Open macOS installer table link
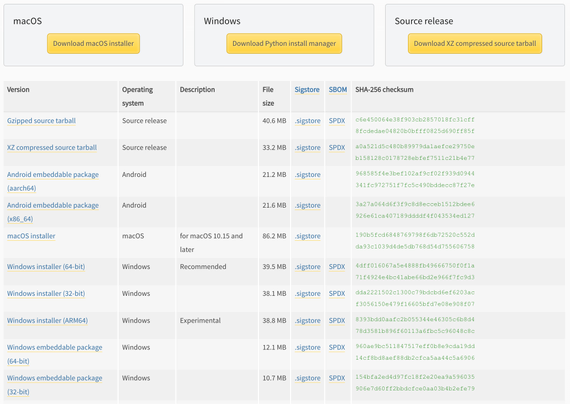Image resolution: width=570 pixels, height=404 pixels. [x=31, y=236]
